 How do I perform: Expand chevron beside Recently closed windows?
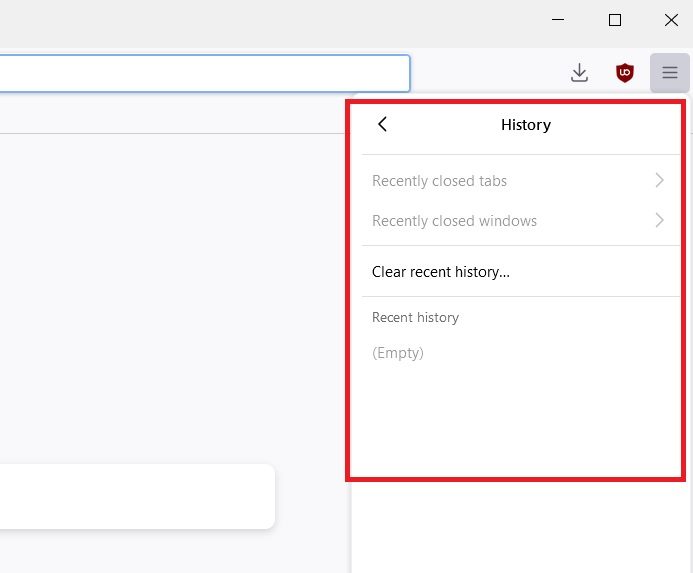pos(659,221)
